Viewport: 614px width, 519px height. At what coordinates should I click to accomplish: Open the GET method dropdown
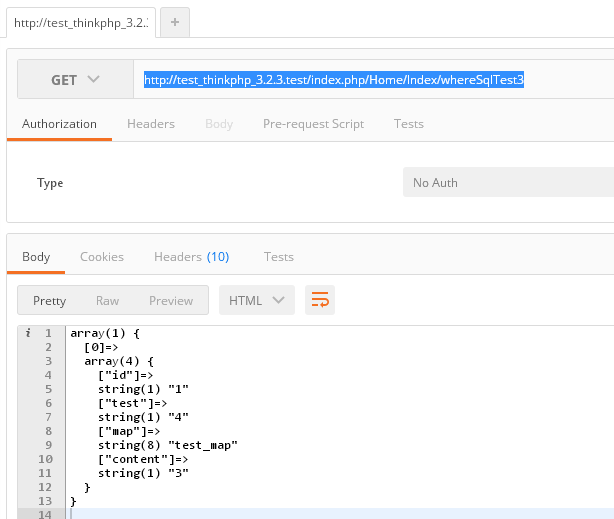point(75,80)
